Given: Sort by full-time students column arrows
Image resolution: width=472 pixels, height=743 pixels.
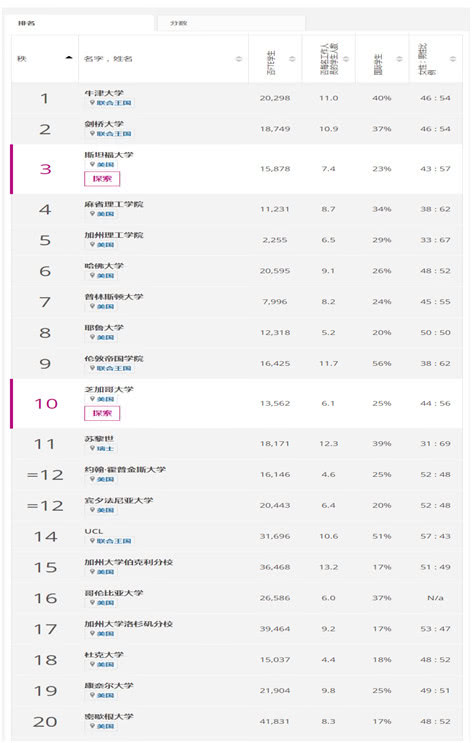Looking at the screenshot, I should pos(292,59).
